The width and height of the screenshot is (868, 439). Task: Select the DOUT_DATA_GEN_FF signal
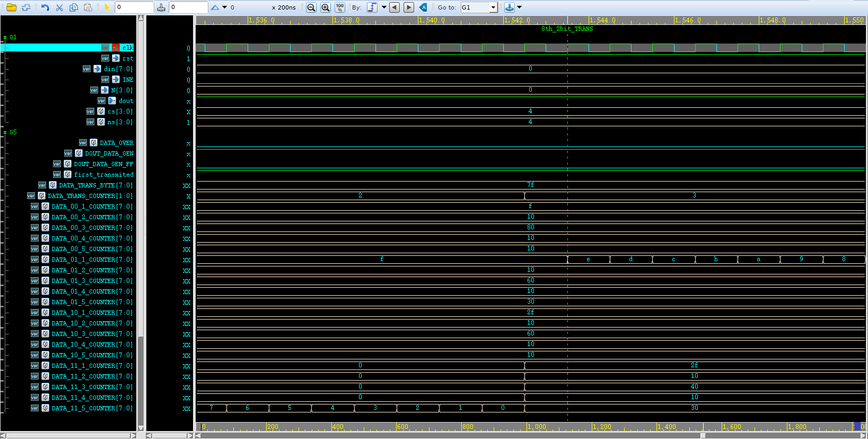coord(103,164)
